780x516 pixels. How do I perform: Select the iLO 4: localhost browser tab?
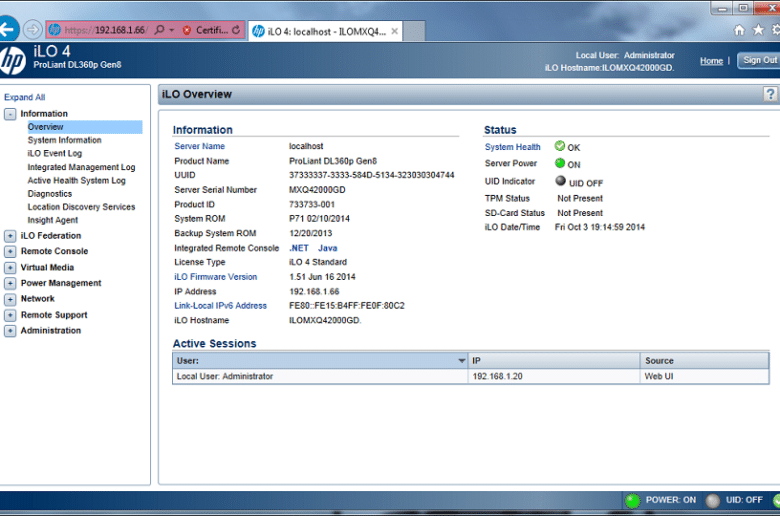(x=325, y=31)
